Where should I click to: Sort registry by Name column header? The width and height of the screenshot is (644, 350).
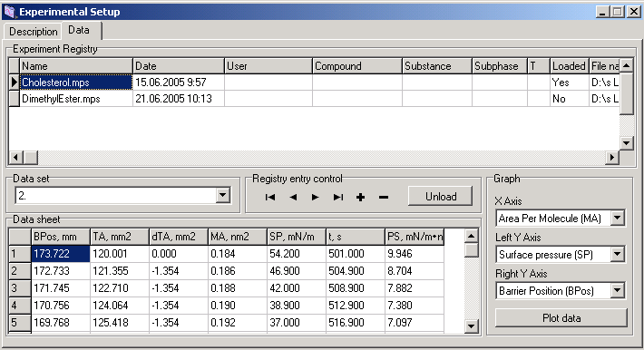[x=76, y=66]
